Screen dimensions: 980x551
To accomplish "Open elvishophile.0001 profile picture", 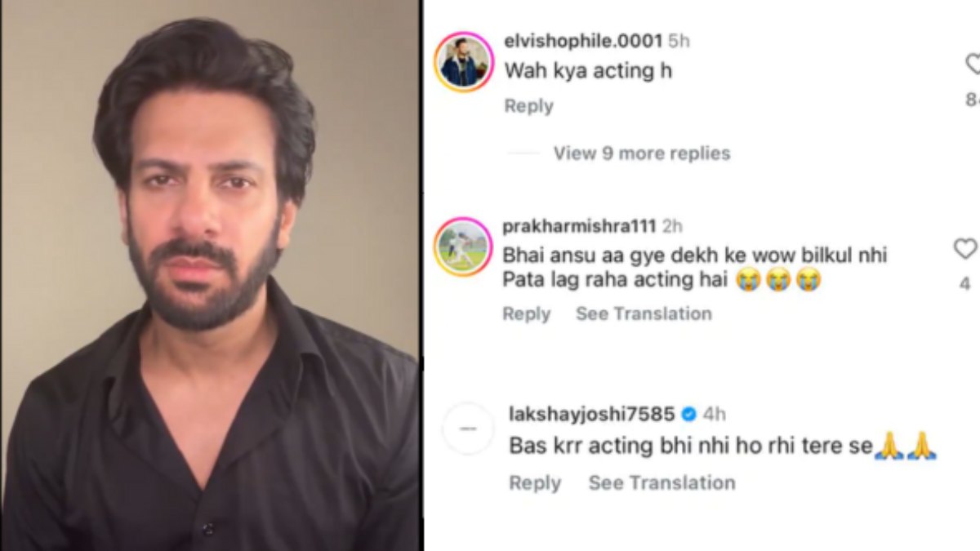I will pos(463,62).
